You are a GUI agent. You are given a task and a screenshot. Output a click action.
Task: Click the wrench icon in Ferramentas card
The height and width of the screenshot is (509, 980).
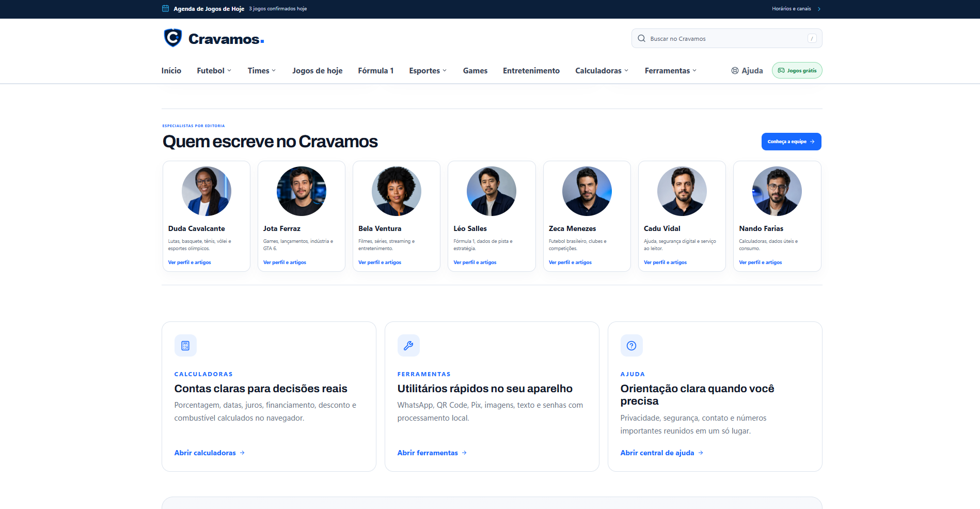[x=408, y=346]
